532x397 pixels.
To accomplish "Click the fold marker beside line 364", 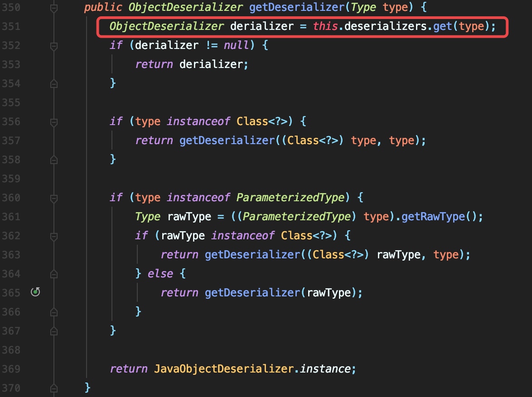I will 53,273.
